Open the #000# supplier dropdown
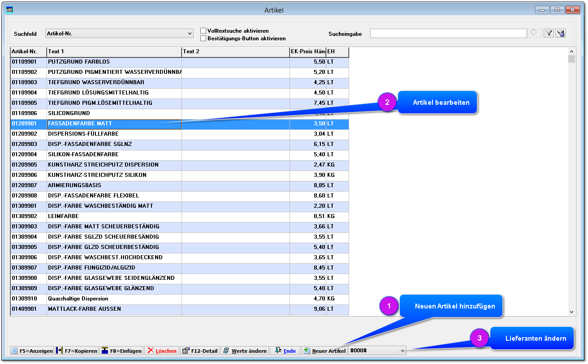 [x=377, y=351]
